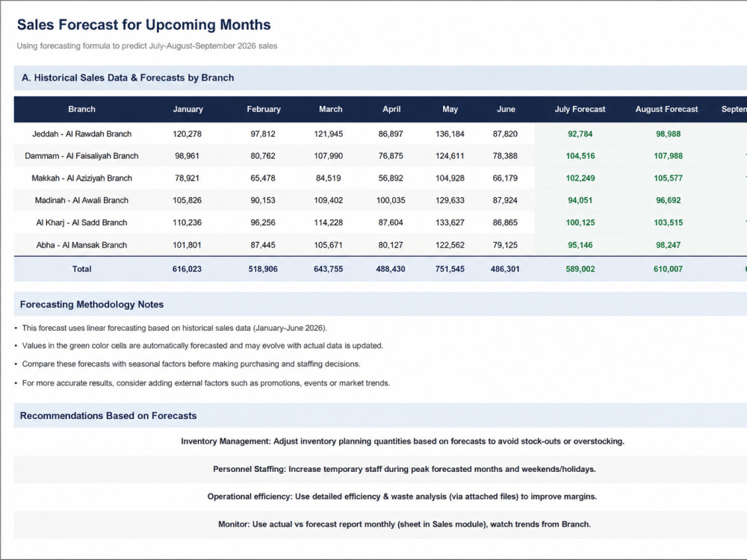The width and height of the screenshot is (747, 560).
Task: Click Abha August forecast 98,247
Action: [669, 245]
